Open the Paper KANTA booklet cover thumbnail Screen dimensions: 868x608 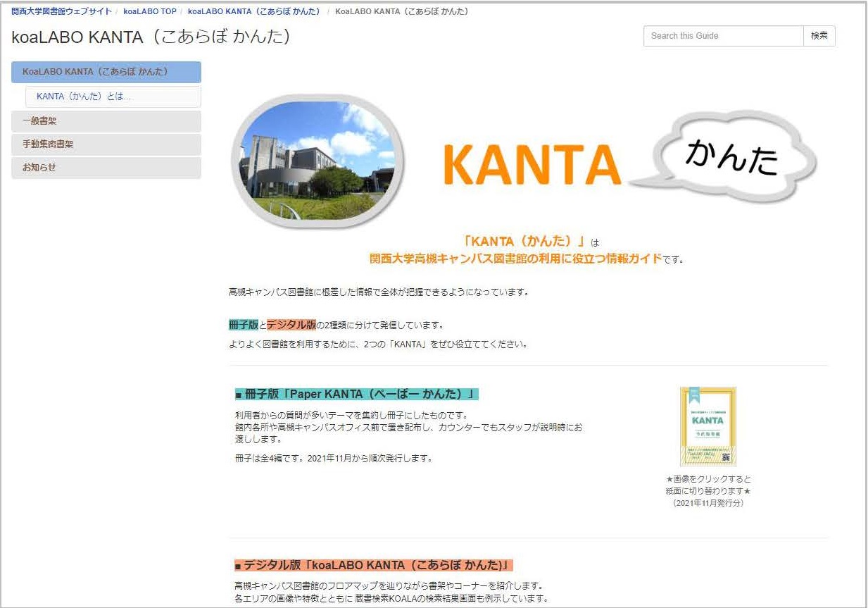point(708,426)
